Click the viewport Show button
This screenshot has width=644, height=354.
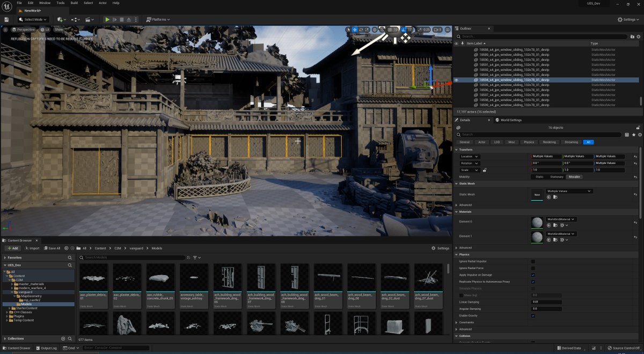coord(58,29)
